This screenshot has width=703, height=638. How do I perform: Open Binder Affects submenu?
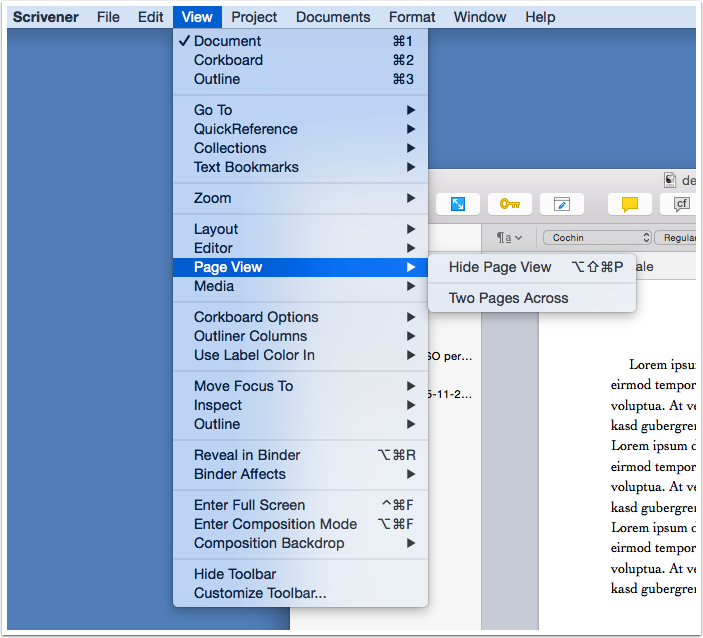point(300,474)
